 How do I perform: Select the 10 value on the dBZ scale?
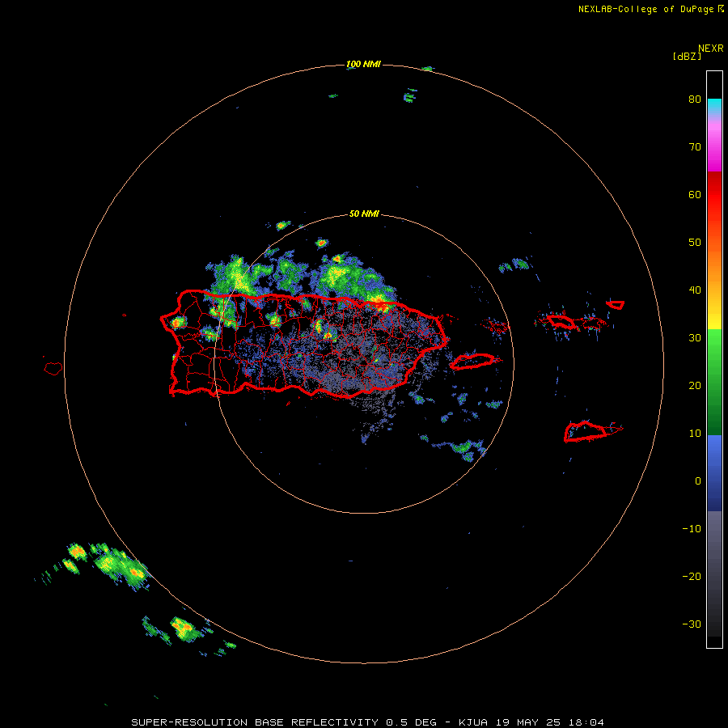(x=695, y=434)
